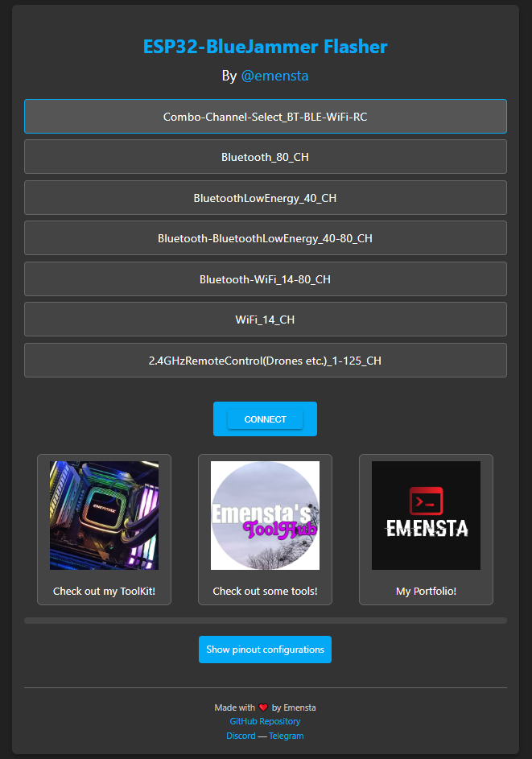Select Combo-Channel-Select_BT-BLE-WiFi-RC firmware option

point(266,116)
